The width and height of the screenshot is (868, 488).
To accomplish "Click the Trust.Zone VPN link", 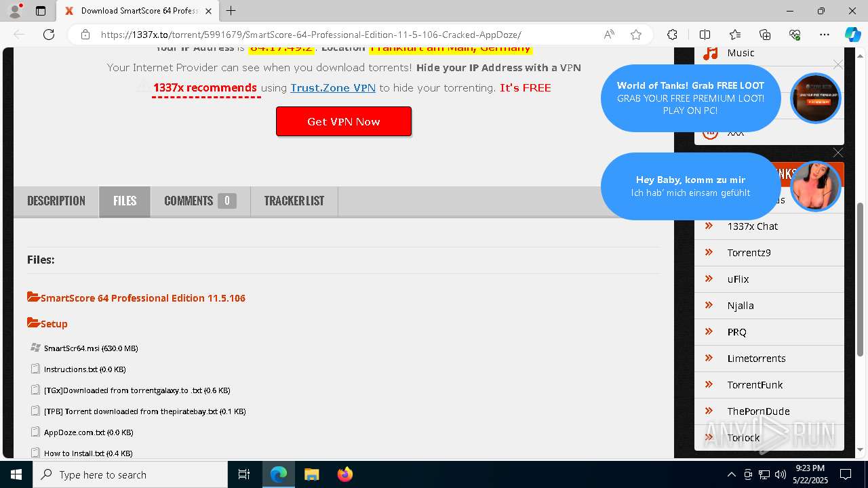I will coord(333,87).
